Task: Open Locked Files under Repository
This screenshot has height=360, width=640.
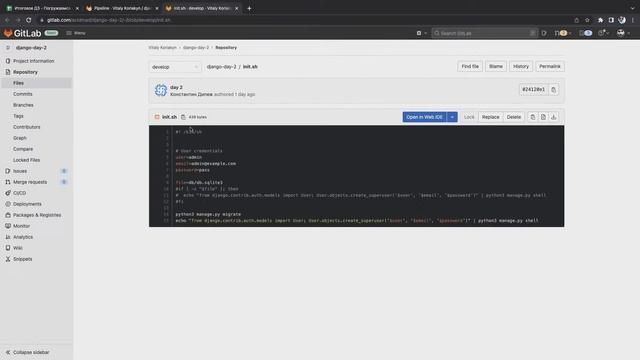Action: coord(27,160)
